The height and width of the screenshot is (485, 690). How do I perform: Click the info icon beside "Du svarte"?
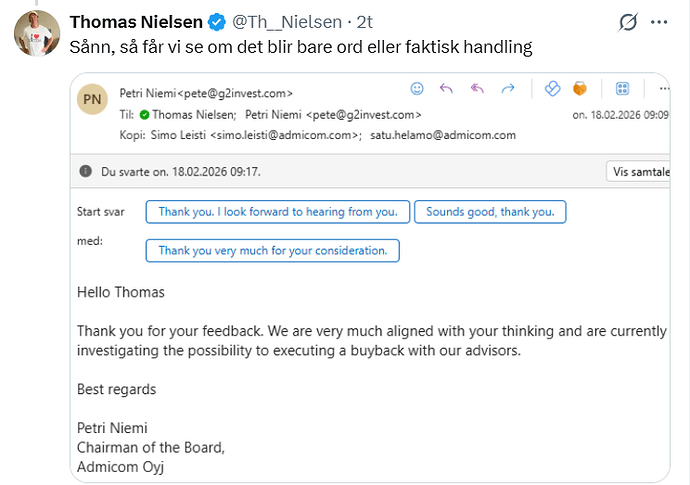pos(86,171)
